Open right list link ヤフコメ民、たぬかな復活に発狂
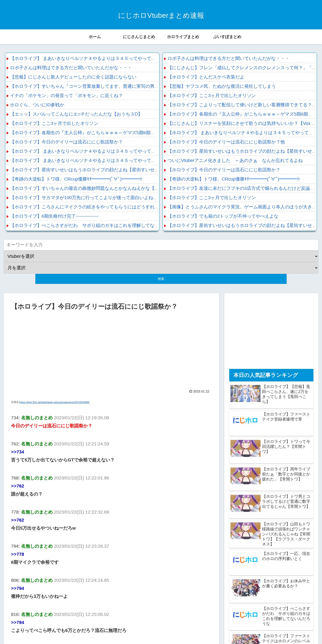This screenshot has width=322, height=644. 221,86
